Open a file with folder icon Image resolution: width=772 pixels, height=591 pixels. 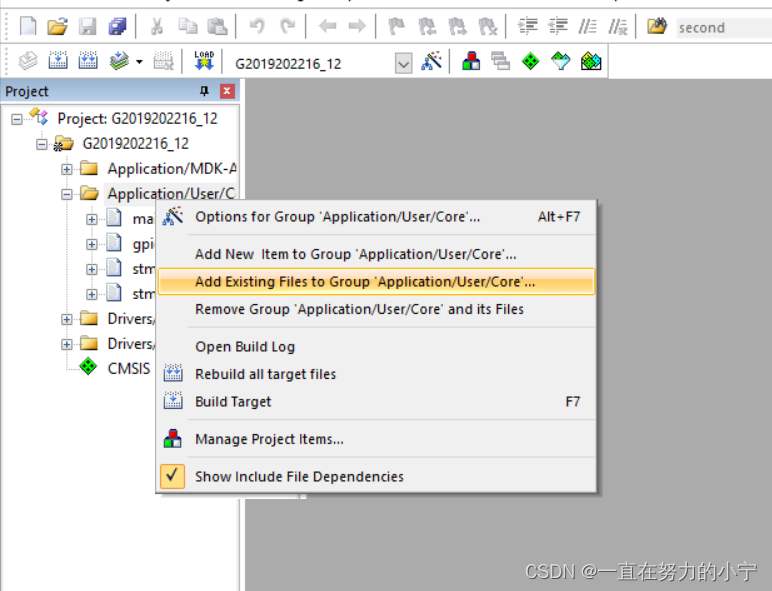[x=58, y=26]
